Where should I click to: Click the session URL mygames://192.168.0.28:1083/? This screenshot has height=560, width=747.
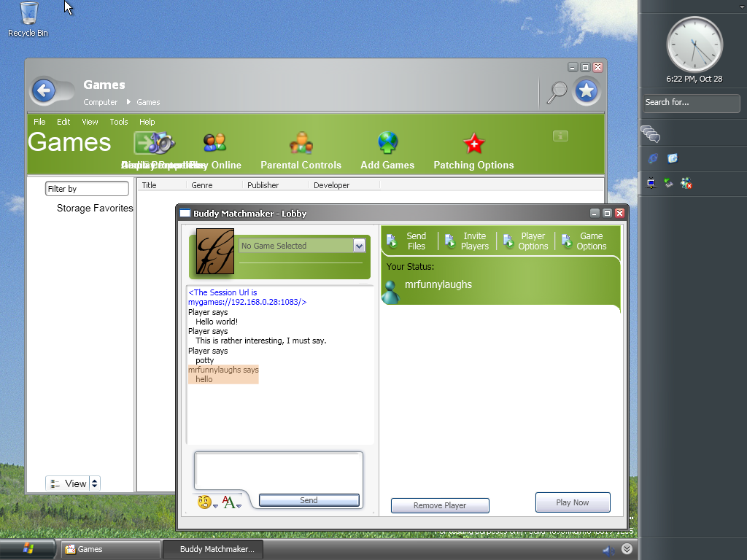point(247,302)
